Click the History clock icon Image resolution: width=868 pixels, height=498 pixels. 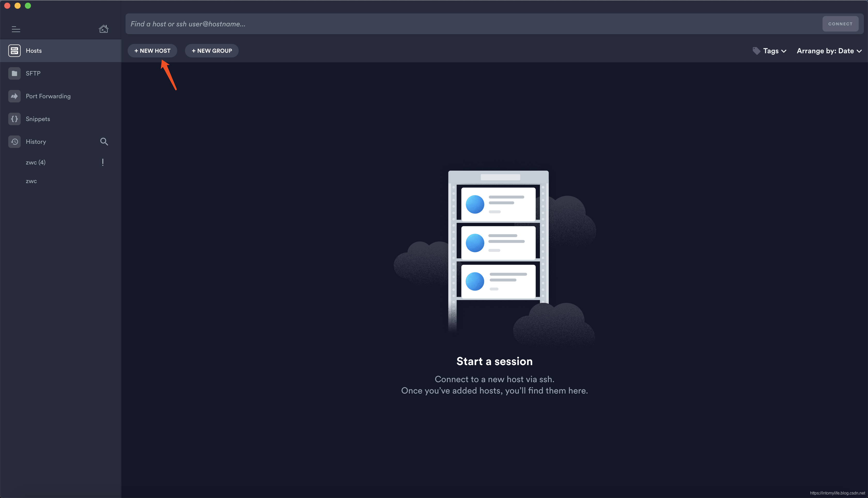point(14,142)
